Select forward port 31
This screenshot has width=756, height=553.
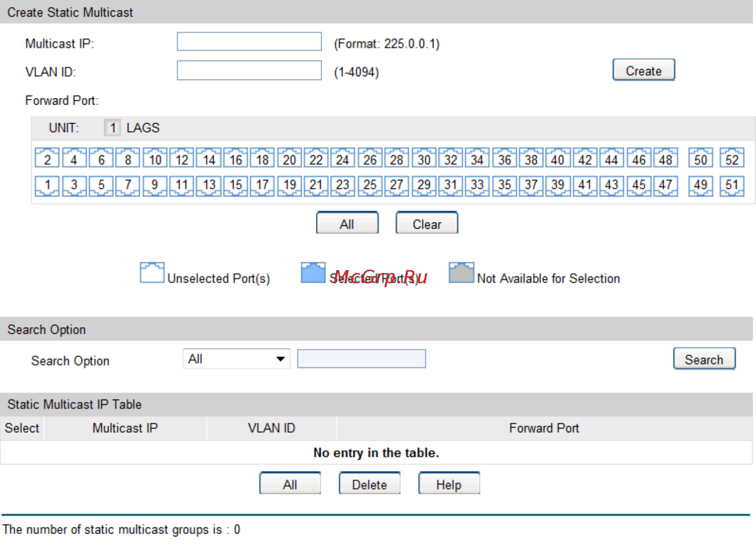[451, 186]
